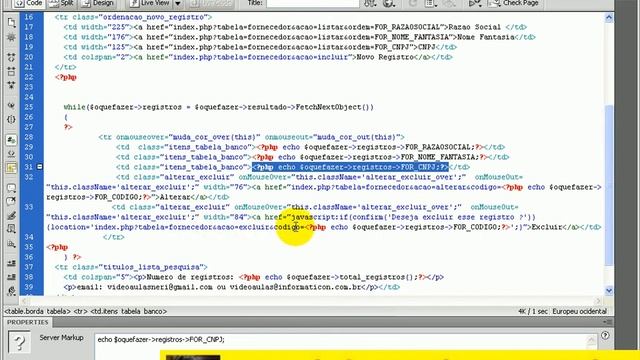Collapse code block marker at line 31

click(40, 167)
